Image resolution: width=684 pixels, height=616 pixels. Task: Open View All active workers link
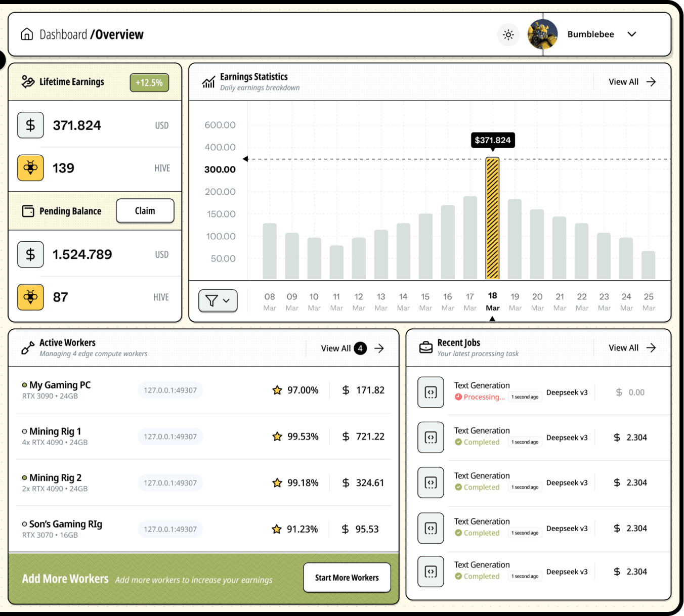coord(352,348)
